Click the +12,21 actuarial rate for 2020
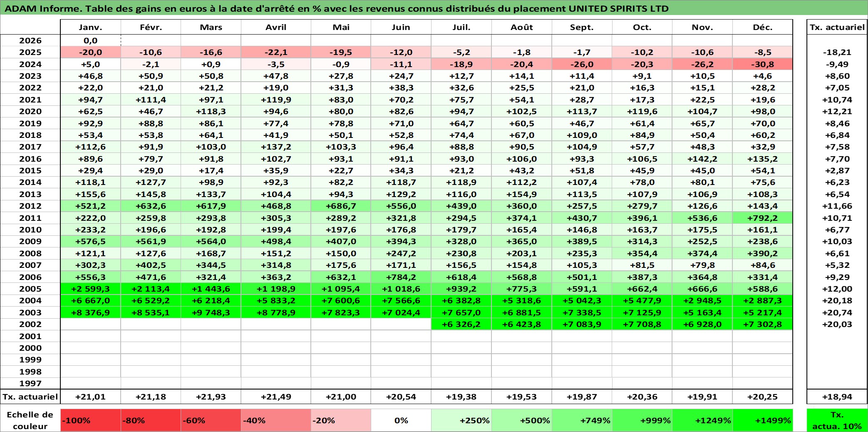This screenshot has height=432, width=868. 837,111
